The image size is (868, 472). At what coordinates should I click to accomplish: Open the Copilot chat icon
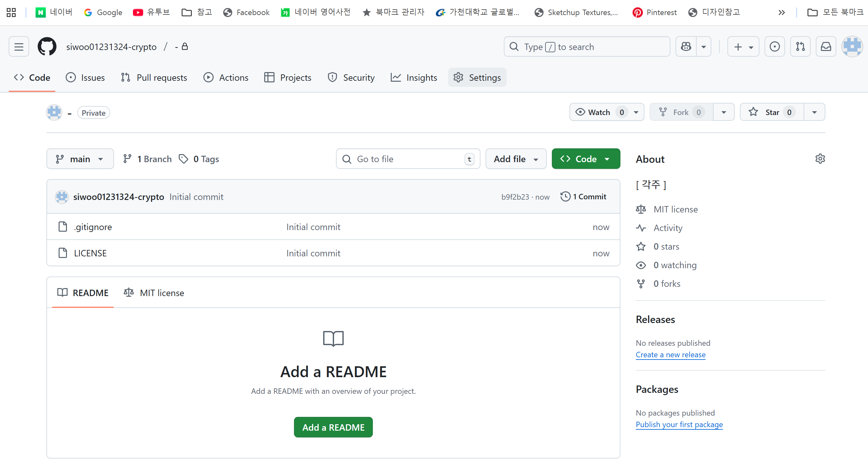[x=686, y=46]
